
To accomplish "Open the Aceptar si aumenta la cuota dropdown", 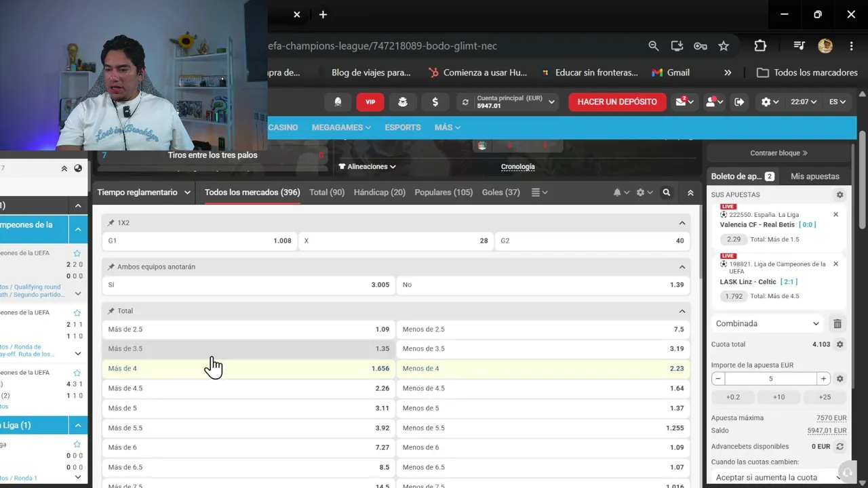I will pyautogui.click(x=776, y=477).
